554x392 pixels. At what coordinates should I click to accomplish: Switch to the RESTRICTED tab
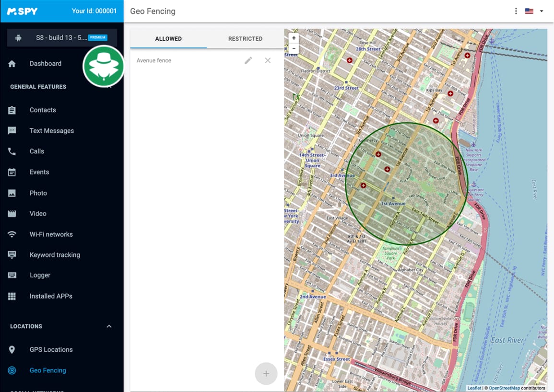pos(245,39)
